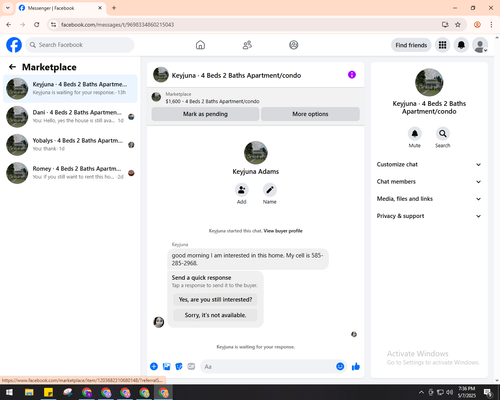Open the Windows Start menu
This screenshot has height=400, width=500.
[9, 392]
